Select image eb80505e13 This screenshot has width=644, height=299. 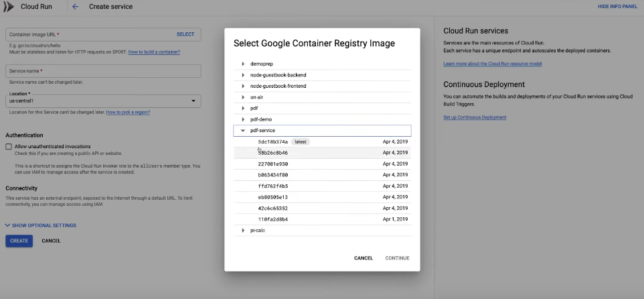322,197
